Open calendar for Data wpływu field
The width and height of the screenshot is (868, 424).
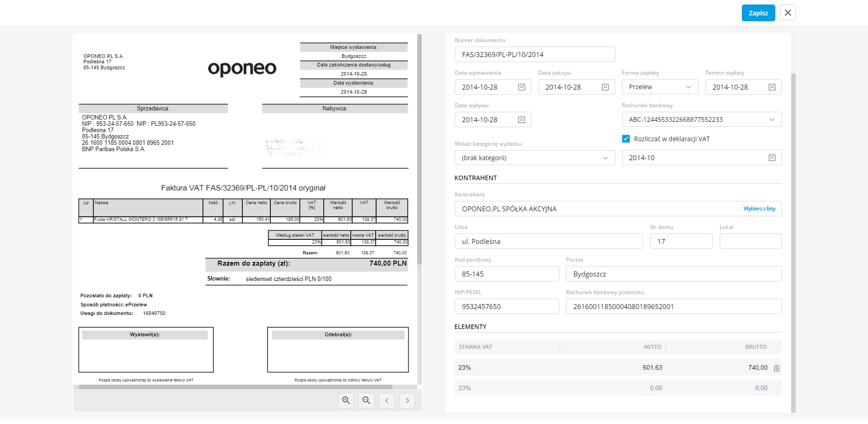[x=521, y=119]
